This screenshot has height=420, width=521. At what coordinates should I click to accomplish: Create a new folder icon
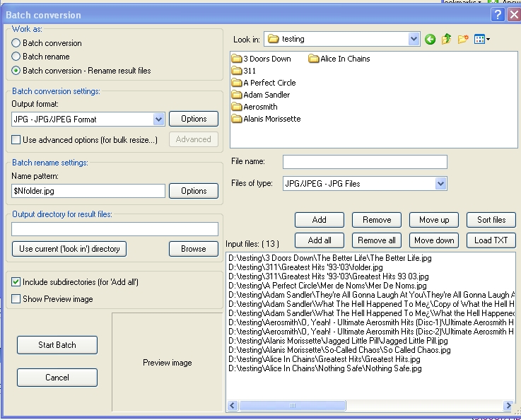(463, 39)
